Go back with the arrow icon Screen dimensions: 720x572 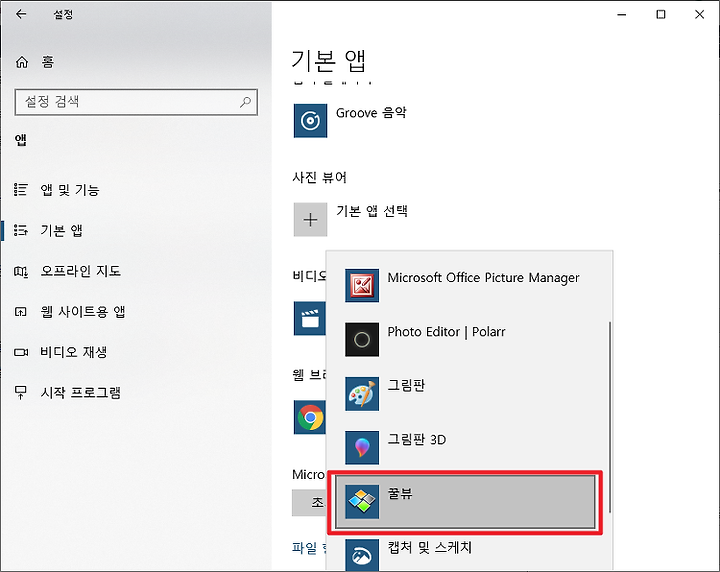(x=21, y=14)
